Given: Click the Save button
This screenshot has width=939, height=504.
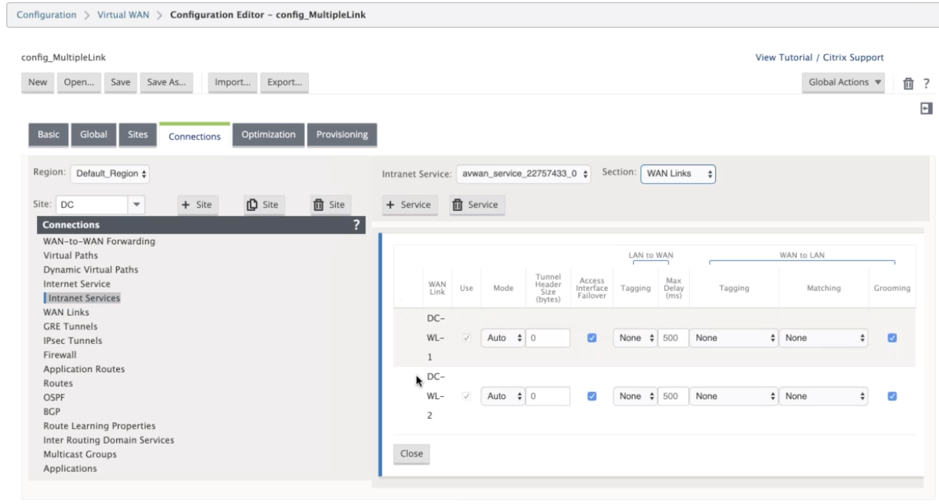Looking at the screenshot, I should [120, 83].
